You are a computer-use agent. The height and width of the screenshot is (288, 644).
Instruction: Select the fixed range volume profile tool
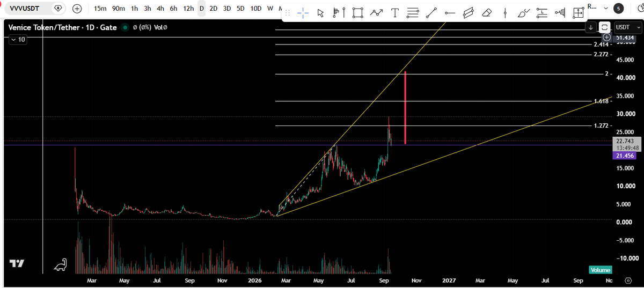pyautogui.click(x=560, y=13)
